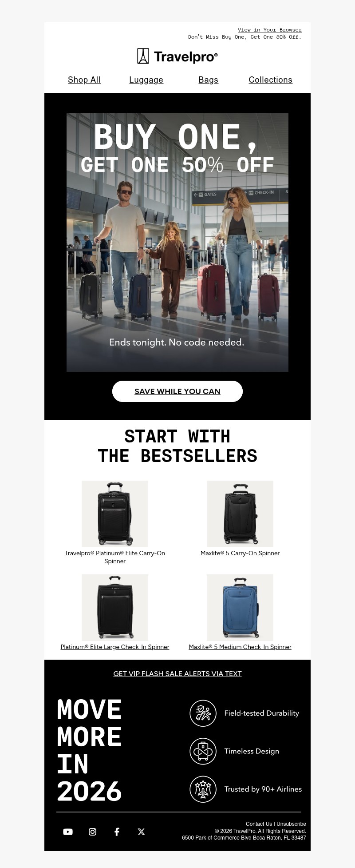Click the Unsubscribe link
Screen dimensions: 355x868
(x=291, y=824)
